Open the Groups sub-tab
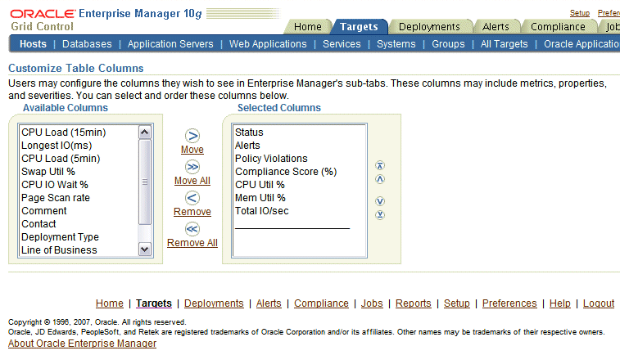The width and height of the screenshot is (620, 364). (448, 44)
